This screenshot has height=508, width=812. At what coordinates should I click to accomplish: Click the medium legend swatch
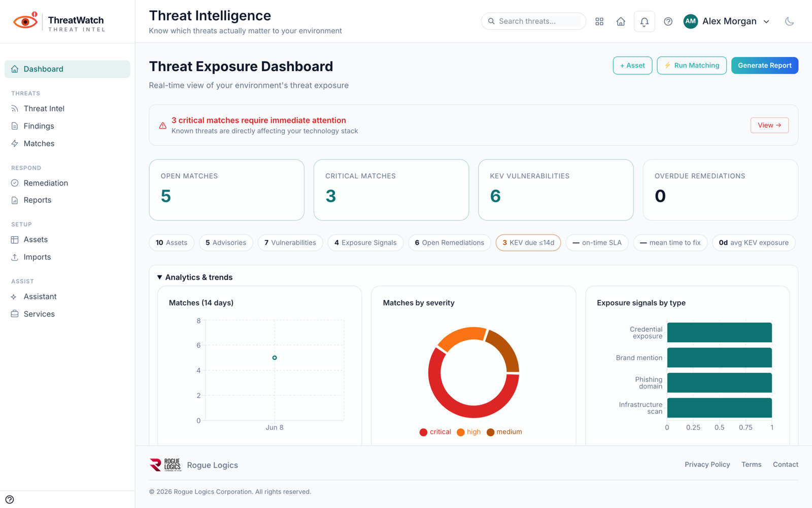pyautogui.click(x=490, y=432)
